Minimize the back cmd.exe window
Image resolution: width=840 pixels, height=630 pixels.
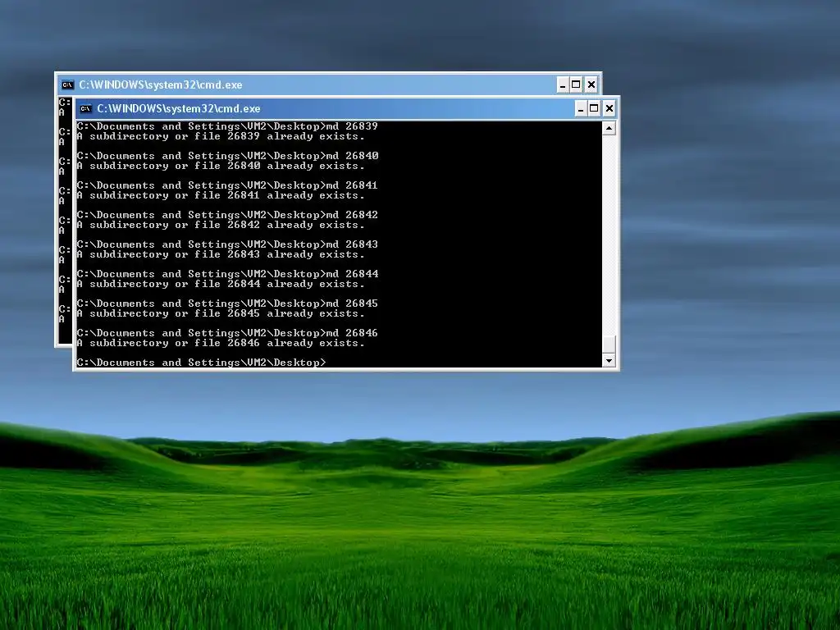tap(563, 84)
